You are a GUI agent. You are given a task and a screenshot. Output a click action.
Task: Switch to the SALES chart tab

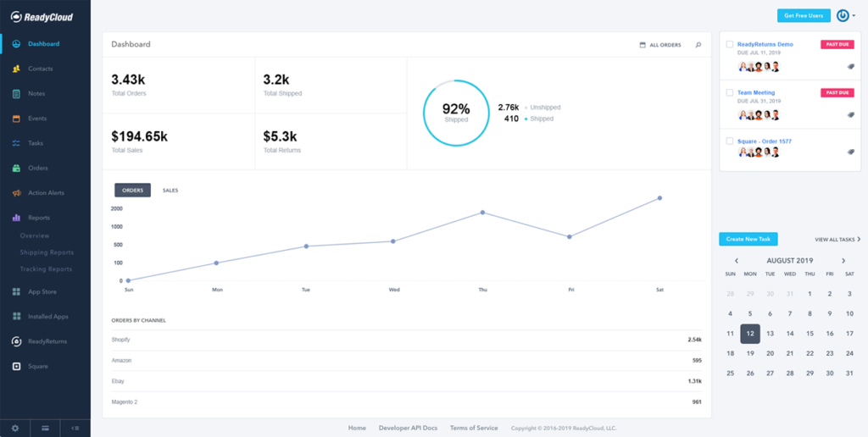(170, 191)
